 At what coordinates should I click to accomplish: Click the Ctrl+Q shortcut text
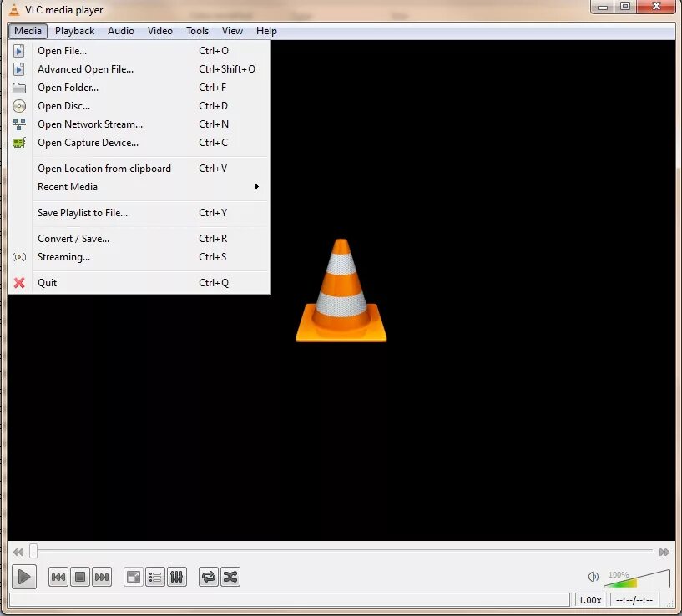click(x=214, y=283)
